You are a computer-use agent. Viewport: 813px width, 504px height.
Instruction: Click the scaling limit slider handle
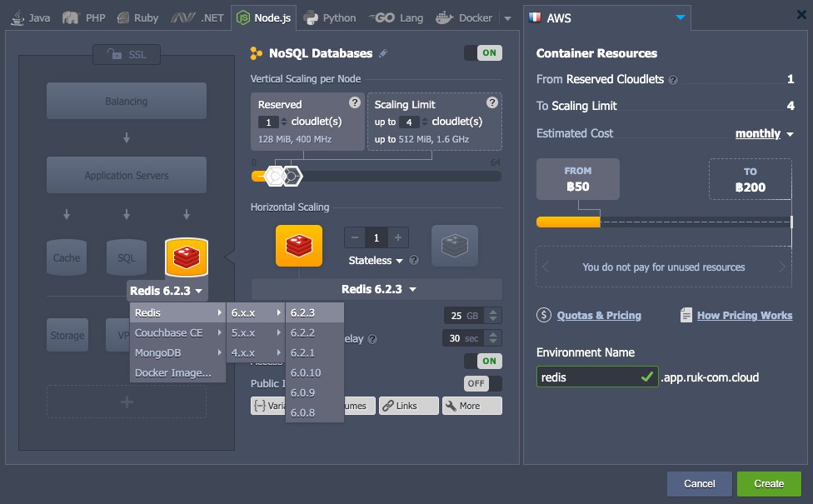(x=292, y=177)
